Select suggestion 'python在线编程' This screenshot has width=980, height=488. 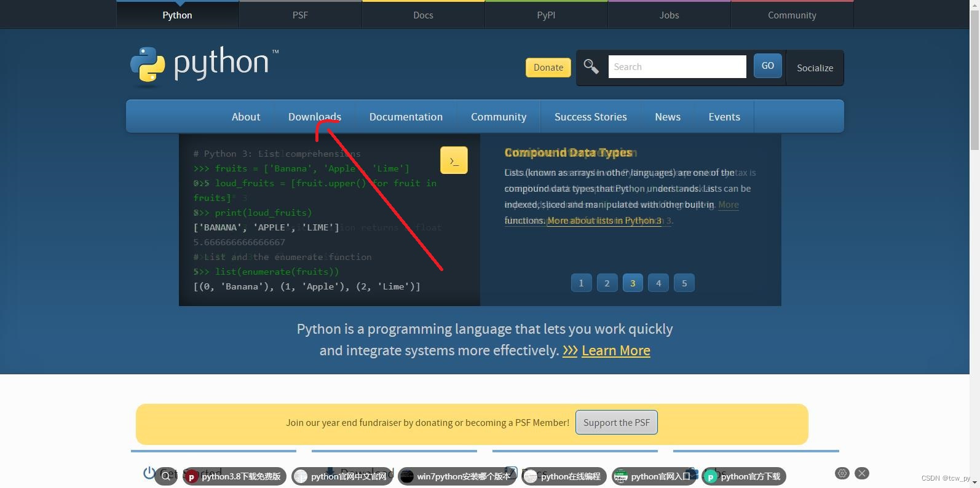click(564, 476)
